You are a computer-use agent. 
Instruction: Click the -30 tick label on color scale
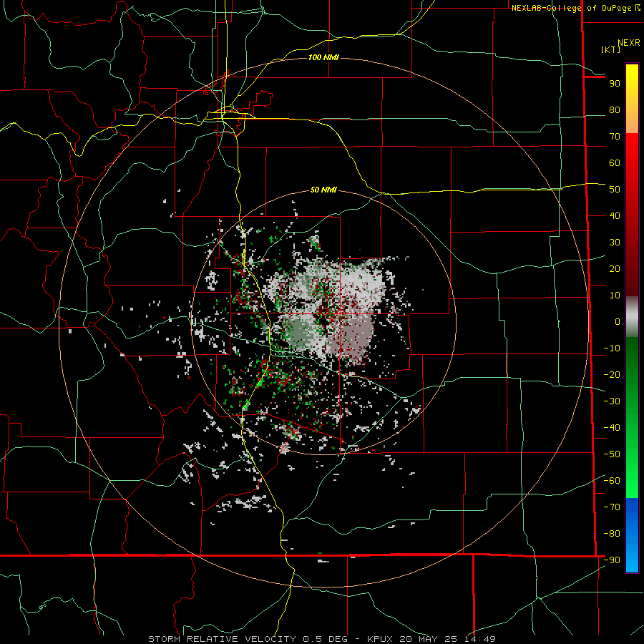click(612, 401)
